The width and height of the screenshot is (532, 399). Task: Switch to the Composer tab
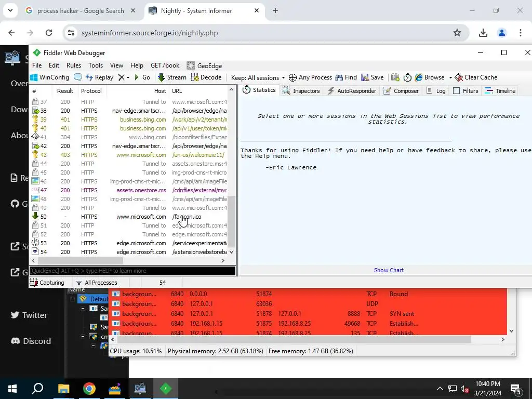pos(402,90)
